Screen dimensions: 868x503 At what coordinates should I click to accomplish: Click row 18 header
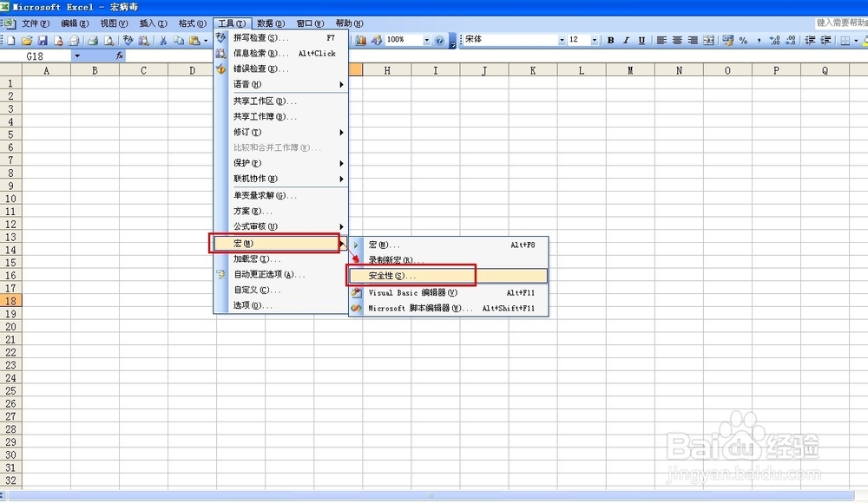pyautogui.click(x=10, y=301)
